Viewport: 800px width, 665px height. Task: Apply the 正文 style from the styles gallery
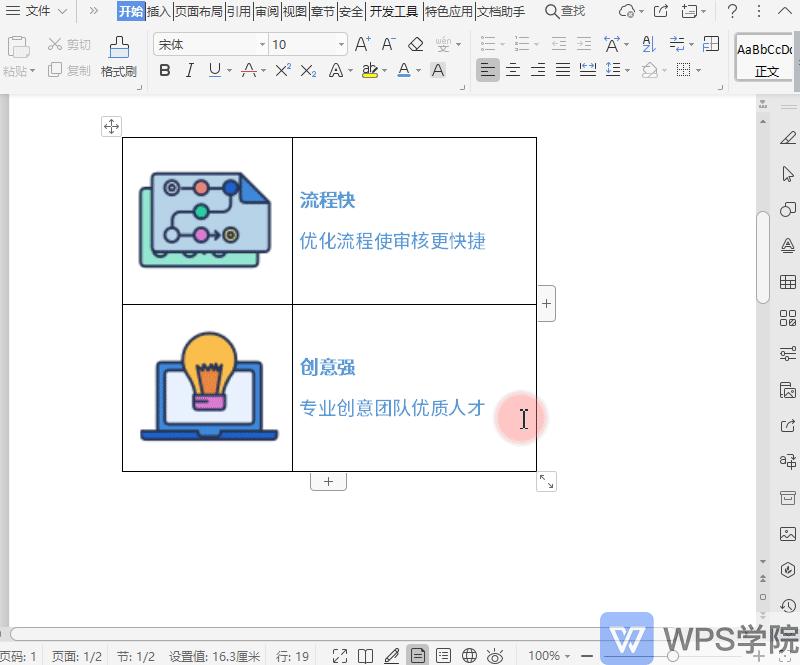click(764, 58)
